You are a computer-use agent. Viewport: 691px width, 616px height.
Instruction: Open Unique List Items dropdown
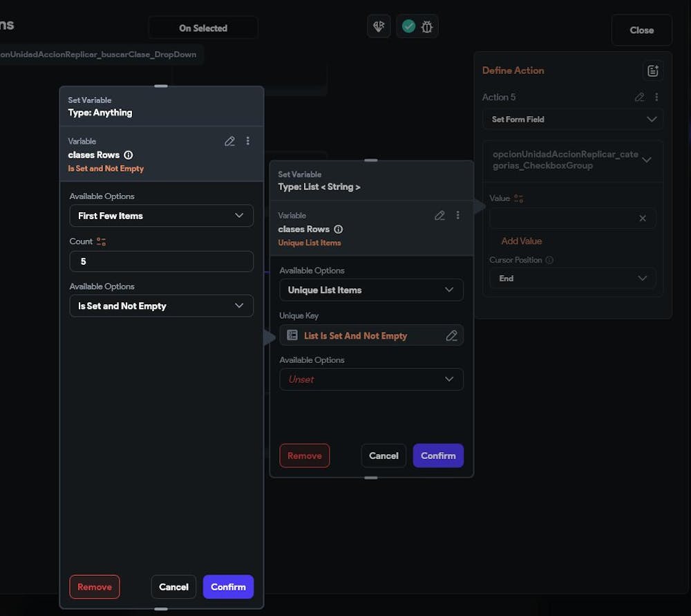371,290
